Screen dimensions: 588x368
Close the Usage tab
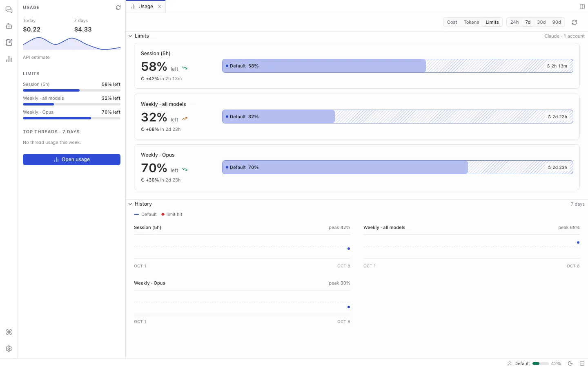[x=160, y=7]
